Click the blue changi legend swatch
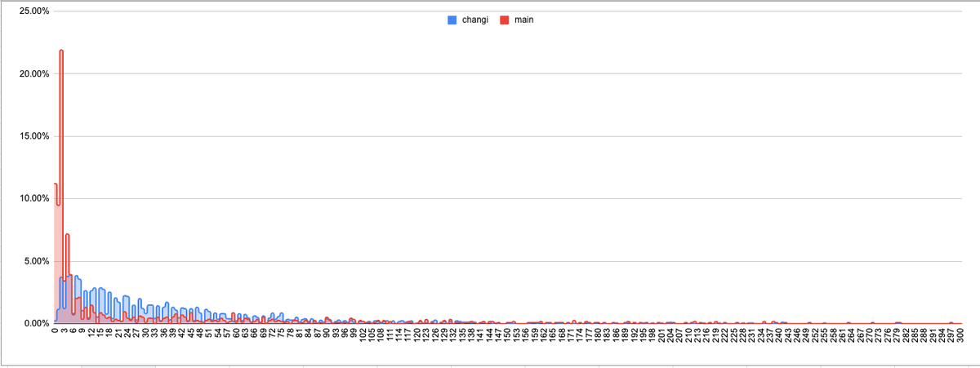Screen dimensions: 980x368 click(x=452, y=19)
